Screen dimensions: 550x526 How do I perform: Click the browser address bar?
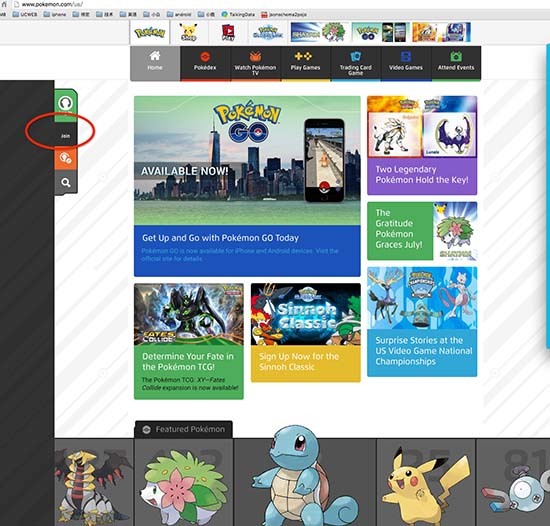coord(281,4)
